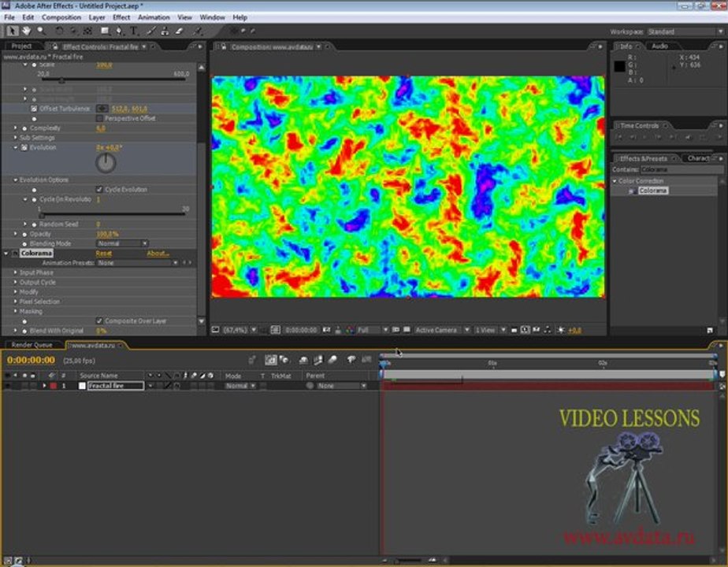
Task: Select the Clone Stamp tool
Action: (165, 31)
